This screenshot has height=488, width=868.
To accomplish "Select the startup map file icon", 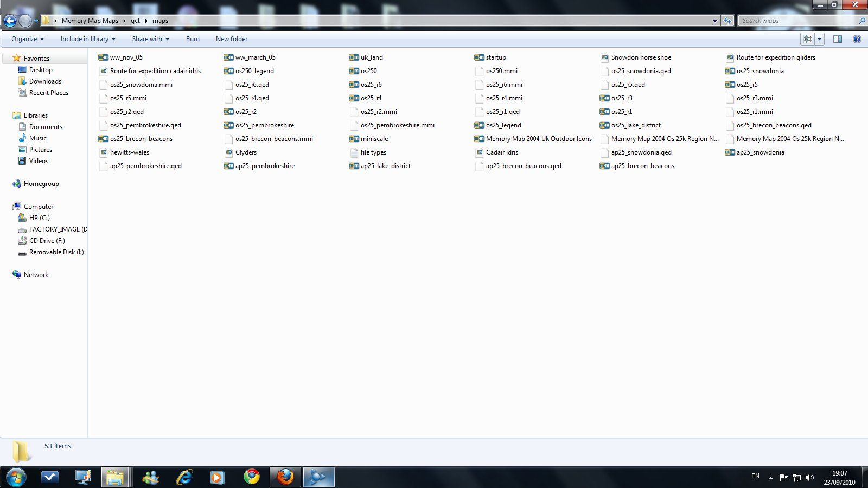I will point(479,57).
